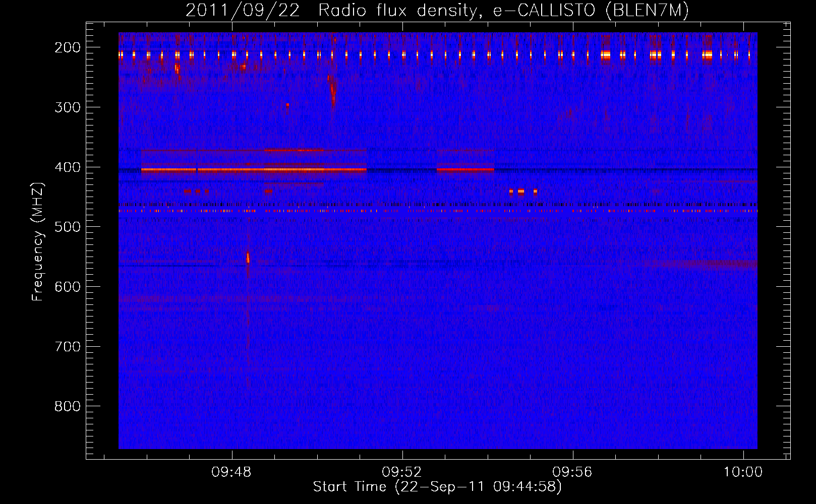Click the 10:00 time tick label

(x=743, y=472)
